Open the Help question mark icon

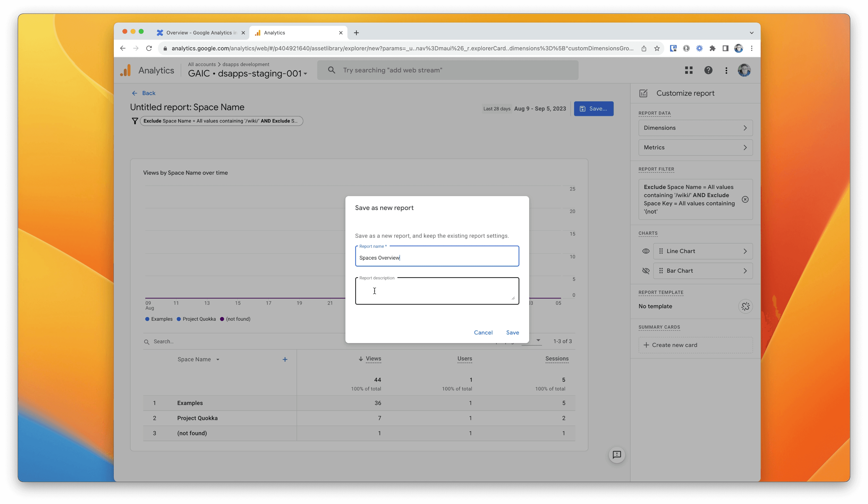coord(708,70)
